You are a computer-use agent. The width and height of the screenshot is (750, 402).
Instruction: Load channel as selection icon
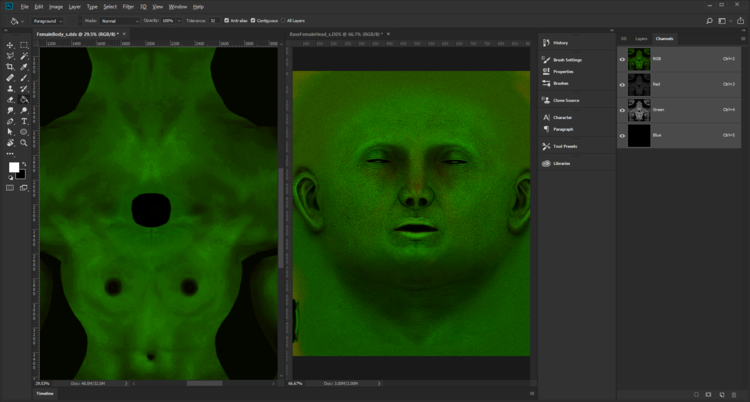pyautogui.click(x=696, y=395)
